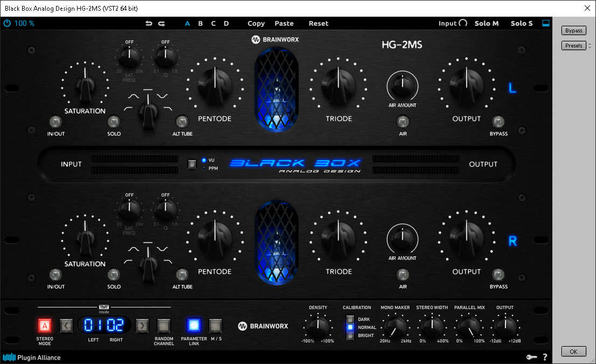Toggle the ALT TUBE switch on R channel
Screen dimensions: 596x364
point(182,275)
